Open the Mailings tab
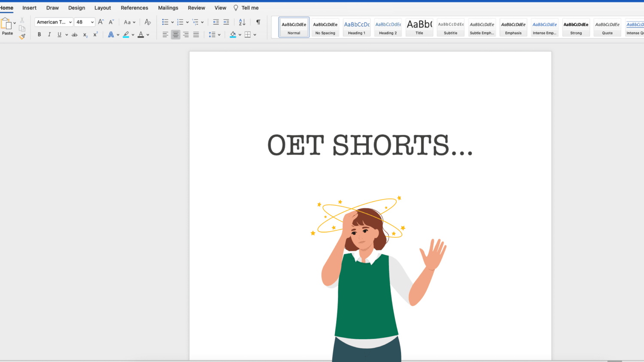The image size is (644, 362). pos(168,8)
